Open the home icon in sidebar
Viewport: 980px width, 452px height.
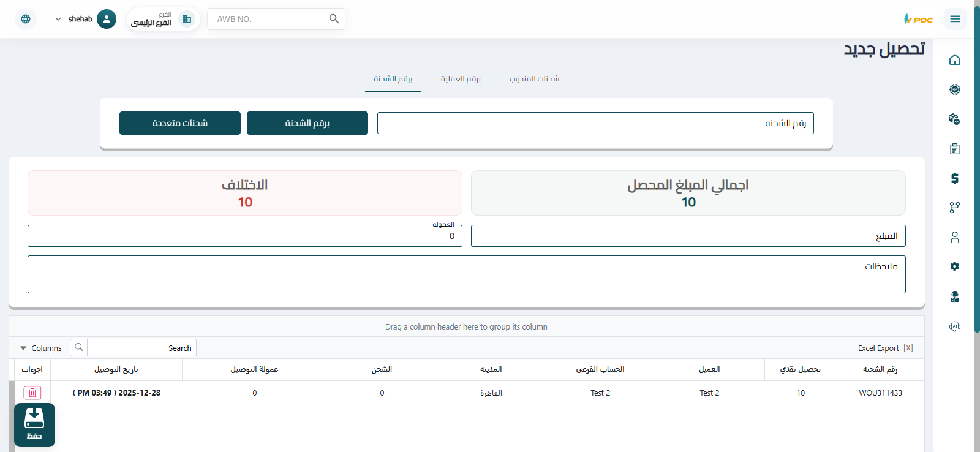pyautogui.click(x=954, y=60)
